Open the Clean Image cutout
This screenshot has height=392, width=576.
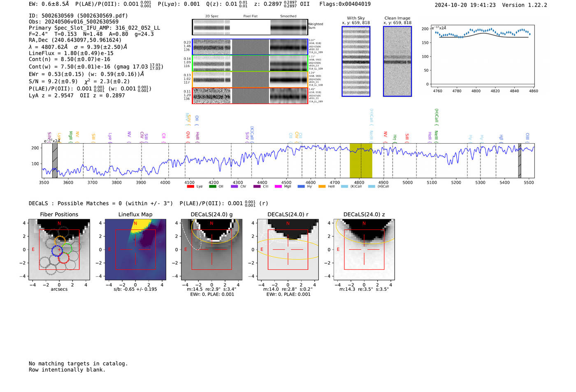[x=397, y=61]
